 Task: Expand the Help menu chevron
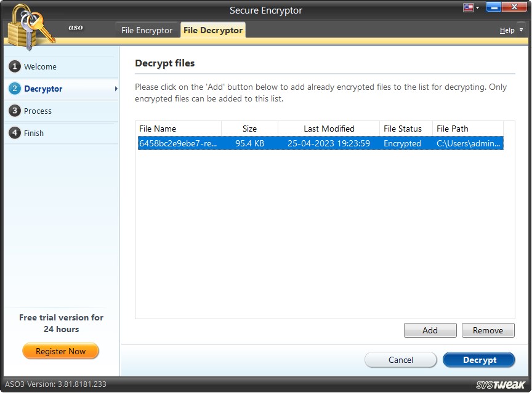coord(520,30)
